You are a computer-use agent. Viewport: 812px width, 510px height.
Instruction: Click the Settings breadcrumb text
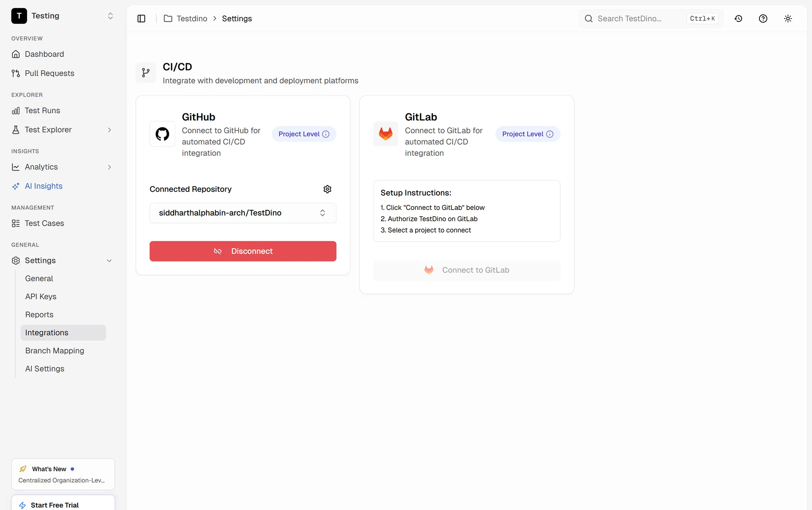237,19
